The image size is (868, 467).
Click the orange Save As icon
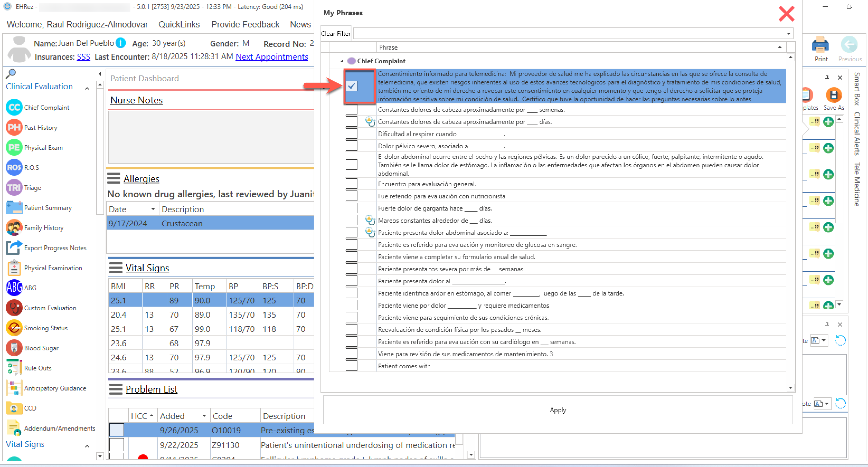pos(834,95)
